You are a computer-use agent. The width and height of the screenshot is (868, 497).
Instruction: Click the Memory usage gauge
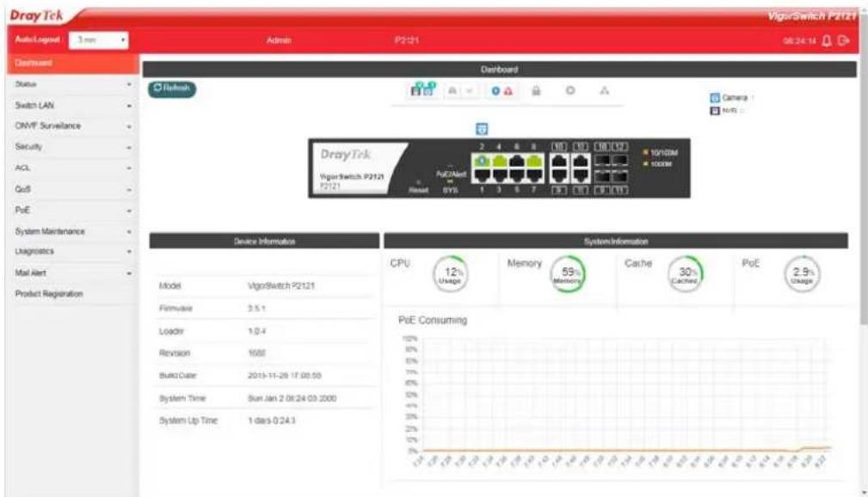point(568,273)
